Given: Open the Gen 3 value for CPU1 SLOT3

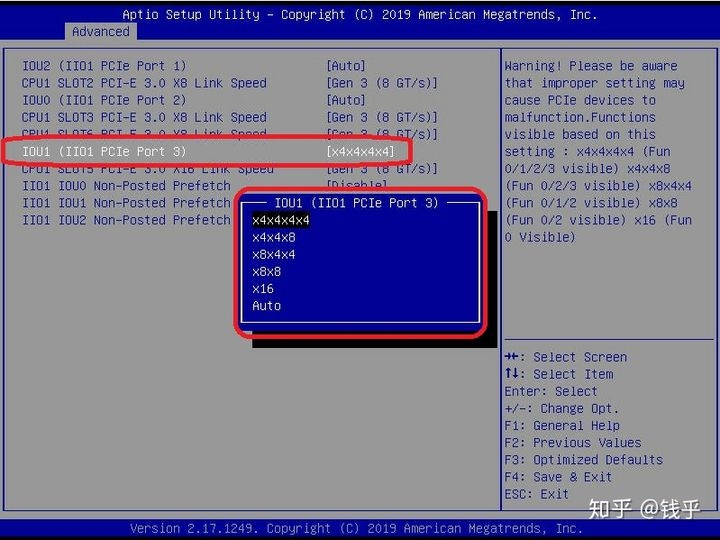Looking at the screenshot, I should click(382, 117).
